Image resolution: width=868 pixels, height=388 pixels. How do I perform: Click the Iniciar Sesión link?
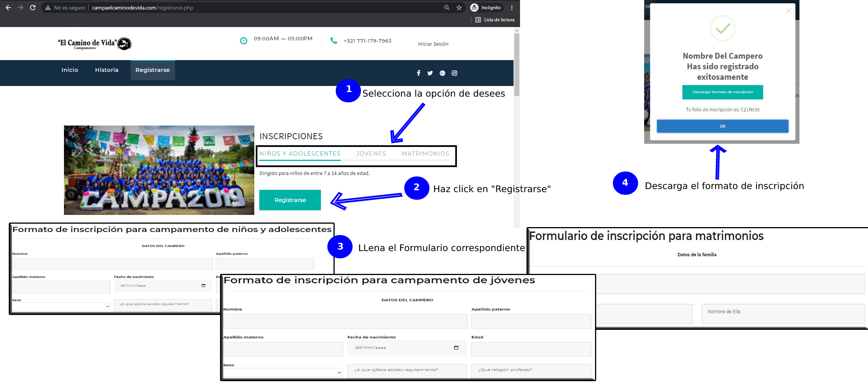pos(433,44)
